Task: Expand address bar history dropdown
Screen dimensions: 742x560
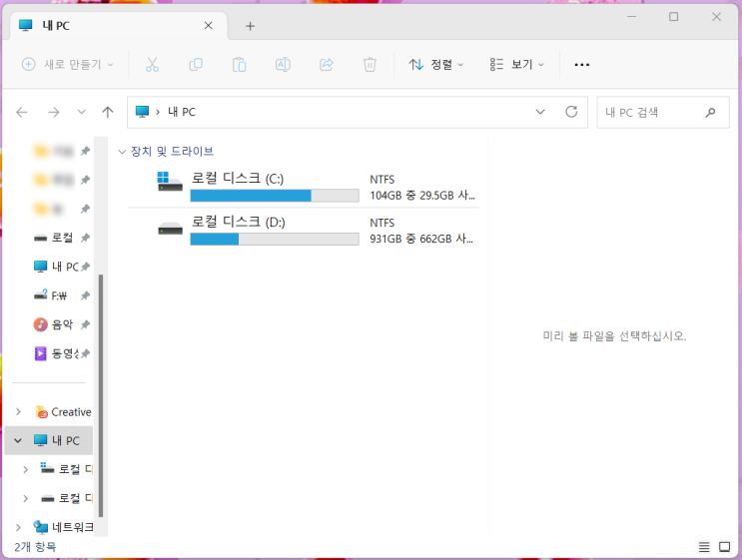Action: (540, 112)
